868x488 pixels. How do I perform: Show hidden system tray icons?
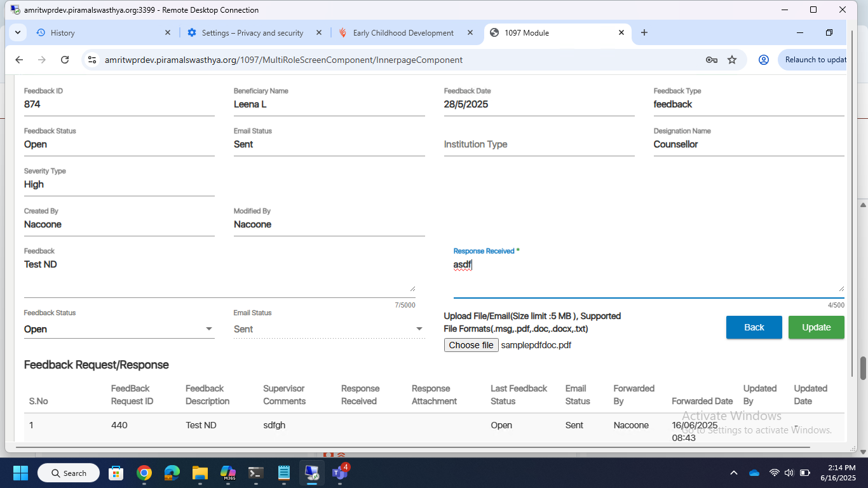[734, 473]
